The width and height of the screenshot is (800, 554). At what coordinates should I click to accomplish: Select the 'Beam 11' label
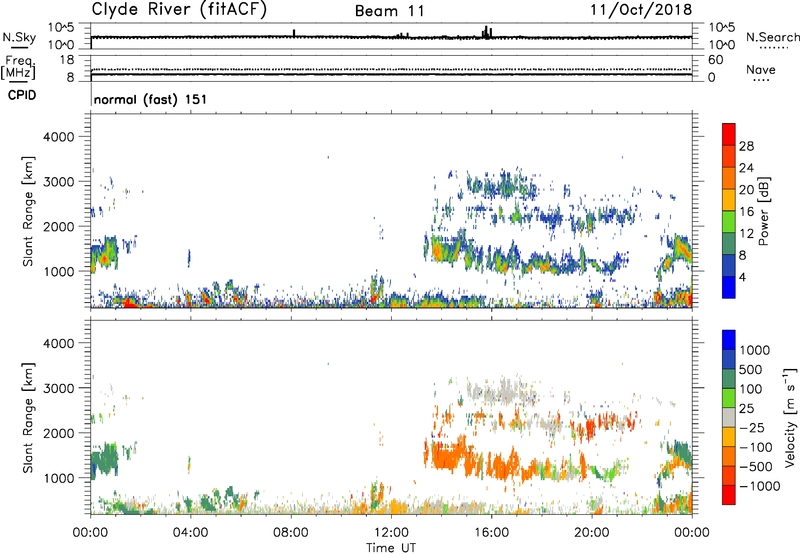390,11
